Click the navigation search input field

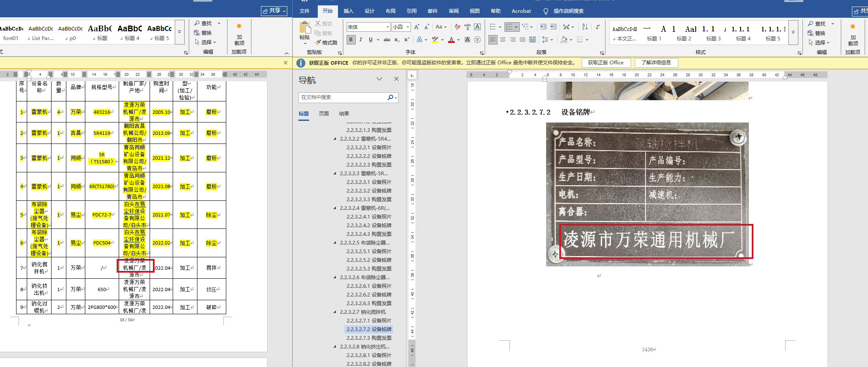click(342, 97)
